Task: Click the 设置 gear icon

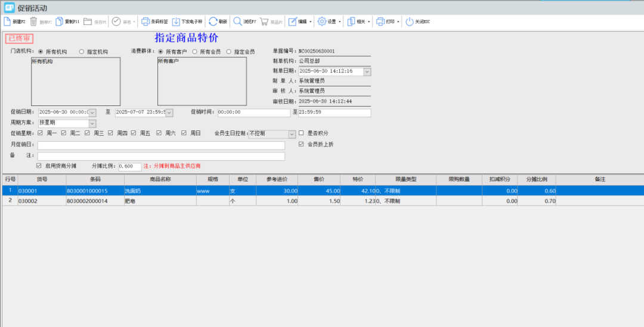Action: tap(321, 22)
